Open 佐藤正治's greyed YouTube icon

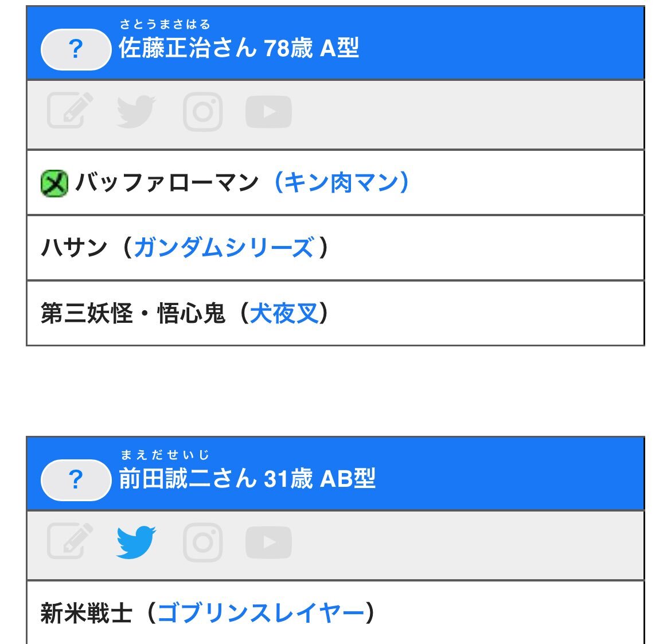tap(269, 112)
